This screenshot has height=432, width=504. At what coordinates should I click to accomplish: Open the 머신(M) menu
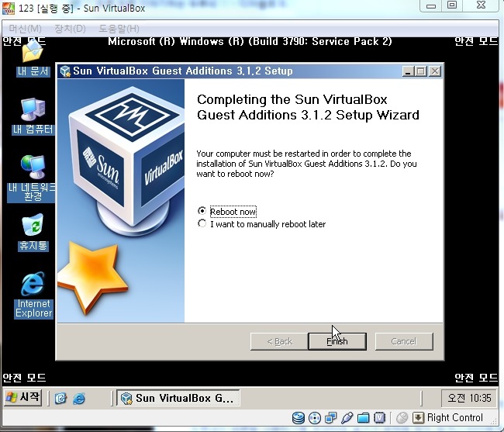coord(25,29)
